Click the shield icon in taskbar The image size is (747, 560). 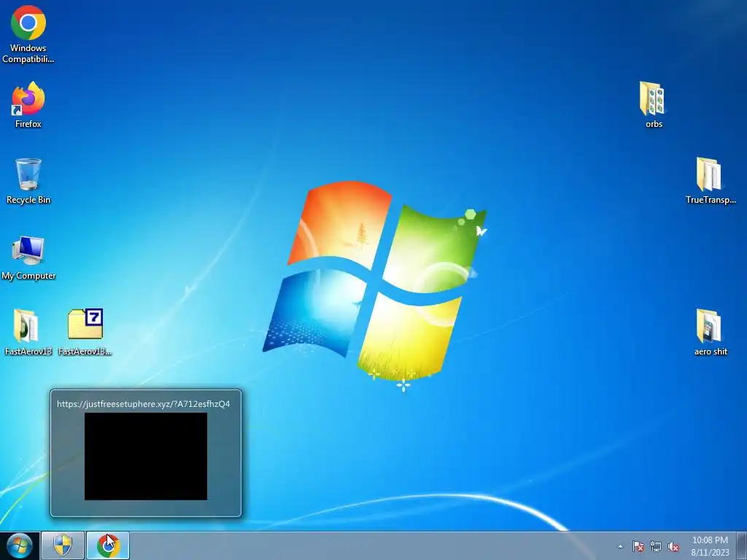pos(63,545)
